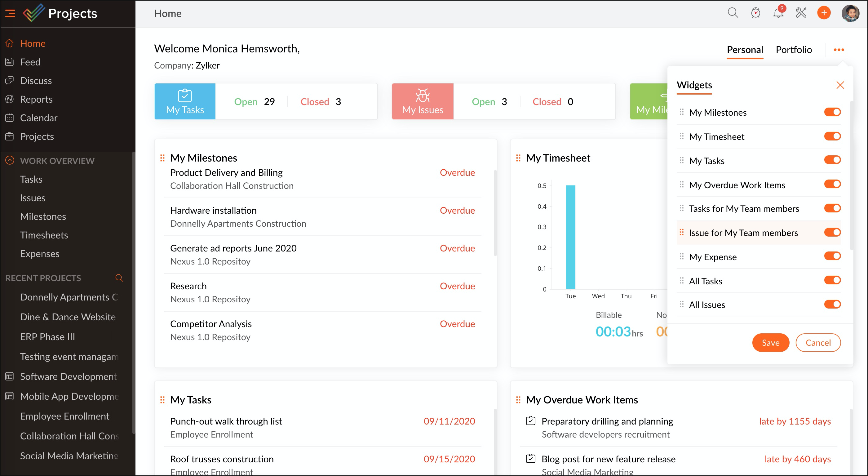Collapse the Work Overview section
Image resolution: width=868 pixels, height=476 pixels.
[x=10, y=160]
